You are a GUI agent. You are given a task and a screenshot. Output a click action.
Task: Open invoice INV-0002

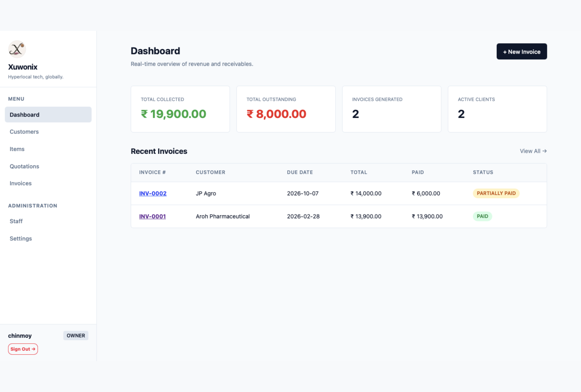coord(153,193)
